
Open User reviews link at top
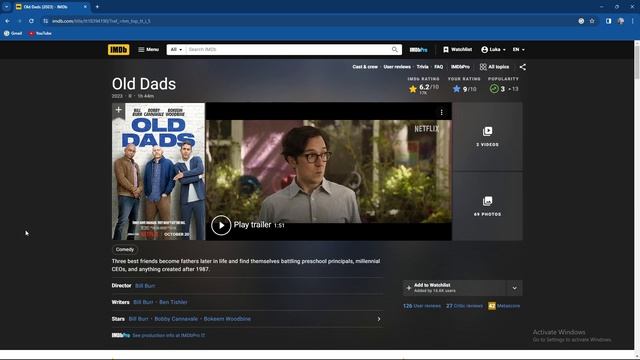397,67
